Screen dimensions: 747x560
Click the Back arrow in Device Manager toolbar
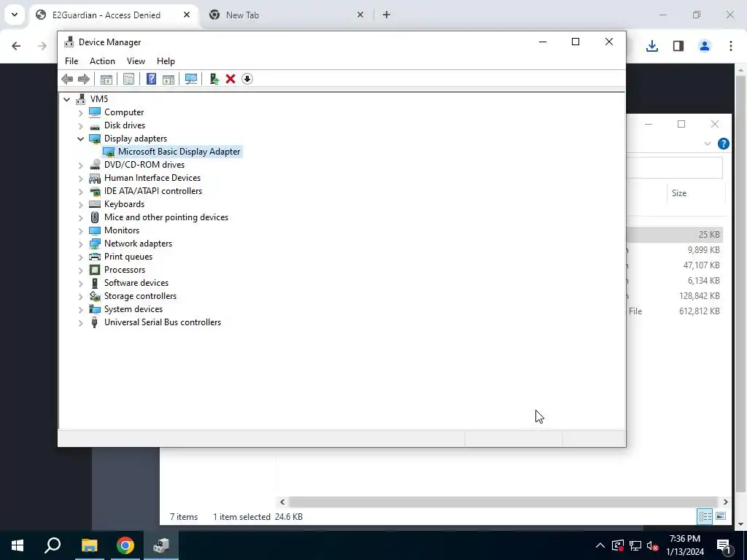[67, 79]
